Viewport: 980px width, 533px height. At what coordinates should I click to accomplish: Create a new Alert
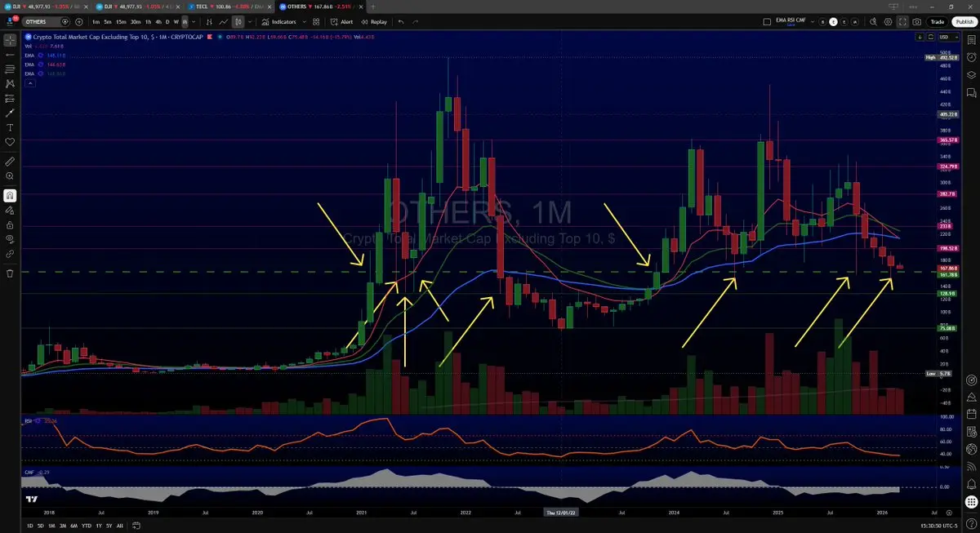click(342, 22)
